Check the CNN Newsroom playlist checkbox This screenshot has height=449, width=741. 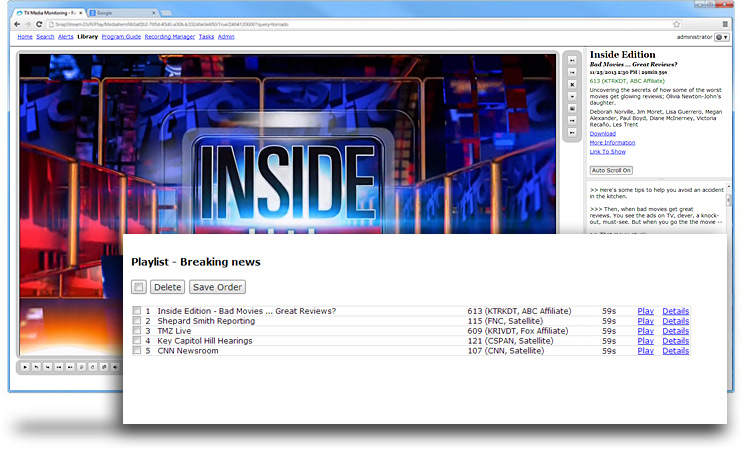tap(137, 351)
